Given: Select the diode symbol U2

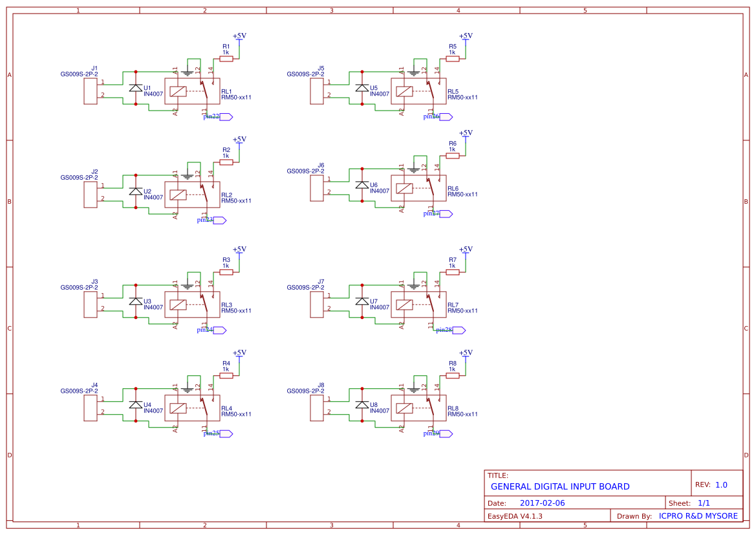Looking at the screenshot, I should [x=135, y=193].
